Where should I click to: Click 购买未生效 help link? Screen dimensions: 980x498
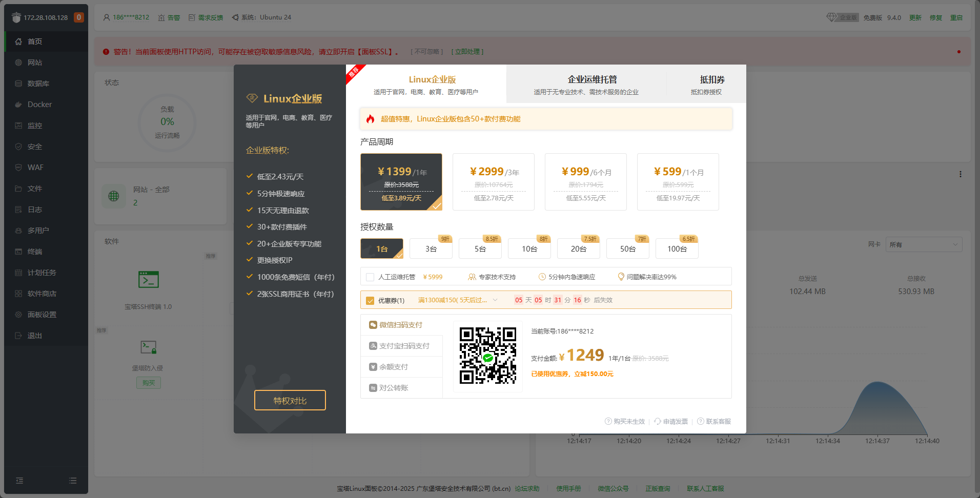click(x=625, y=422)
